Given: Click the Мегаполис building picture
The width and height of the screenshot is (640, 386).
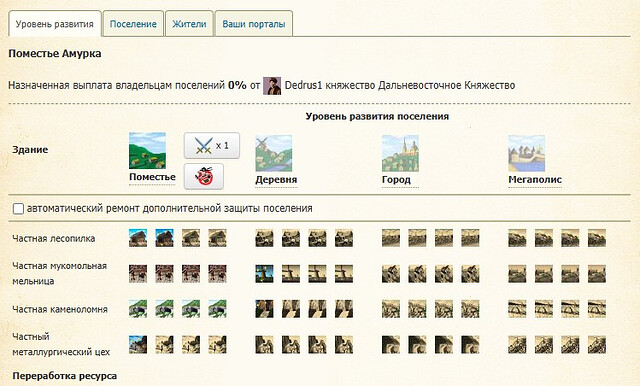Looking at the screenshot, I should (x=527, y=153).
